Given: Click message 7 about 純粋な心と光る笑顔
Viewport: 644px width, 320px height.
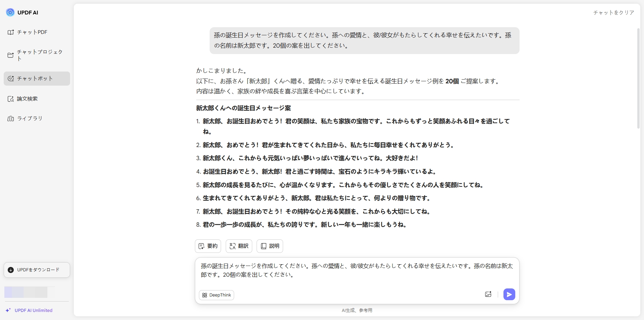Looking at the screenshot, I should [x=317, y=212].
